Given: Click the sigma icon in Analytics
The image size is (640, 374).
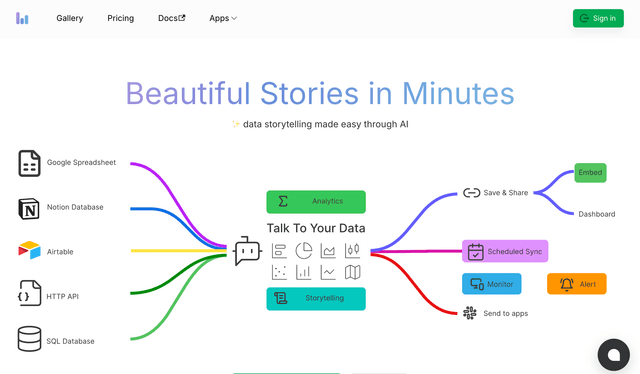Looking at the screenshot, I should click(283, 201).
